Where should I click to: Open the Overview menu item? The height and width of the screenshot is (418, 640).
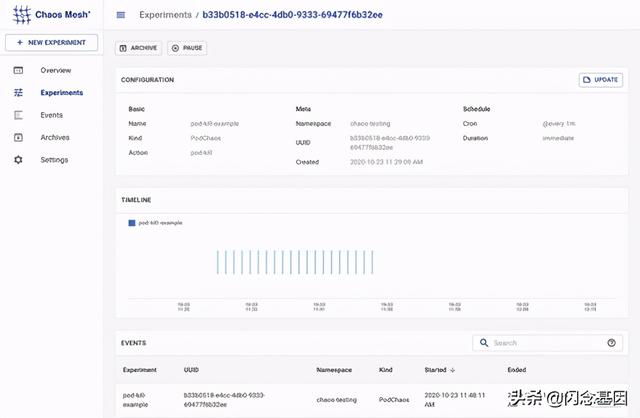pos(55,70)
